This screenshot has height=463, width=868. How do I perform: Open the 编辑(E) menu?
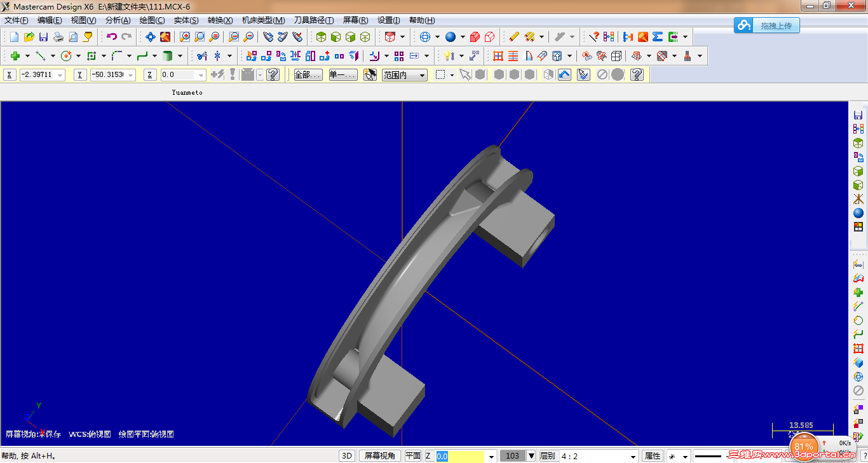[x=50, y=20]
